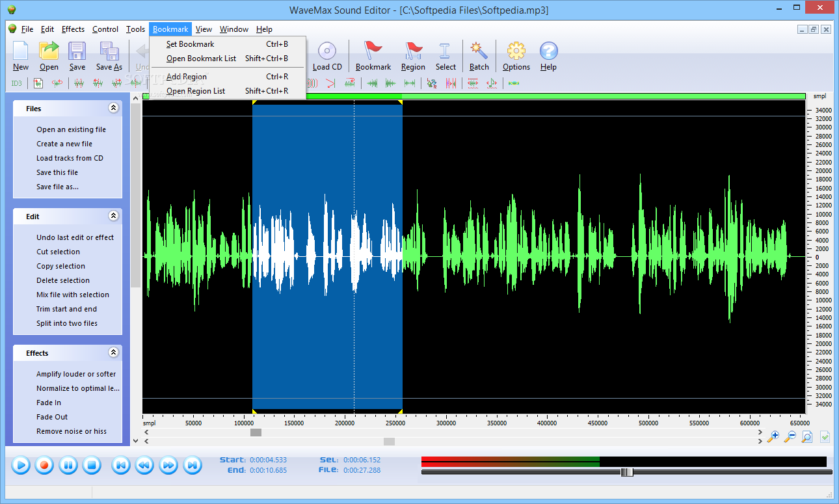839x504 pixels.
Task: Collapse the Effects panel with its chevron
Action: point(114,352)
